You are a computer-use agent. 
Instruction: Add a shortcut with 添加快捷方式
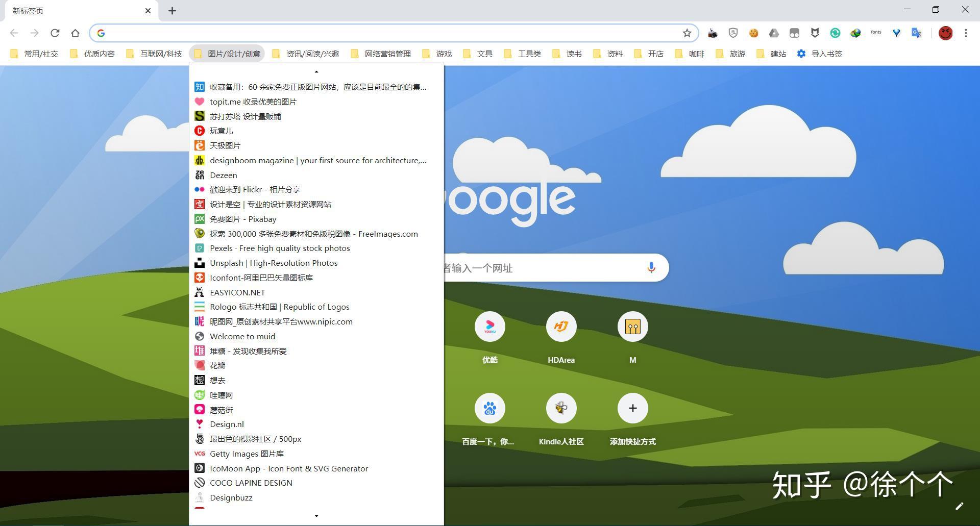[x=632, y=419]
